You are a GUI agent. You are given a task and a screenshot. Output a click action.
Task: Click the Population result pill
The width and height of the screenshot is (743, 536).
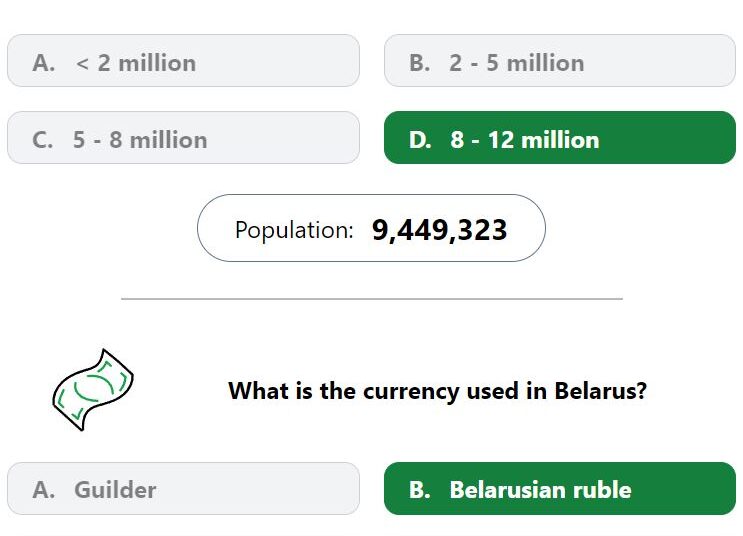pos(371,228)
